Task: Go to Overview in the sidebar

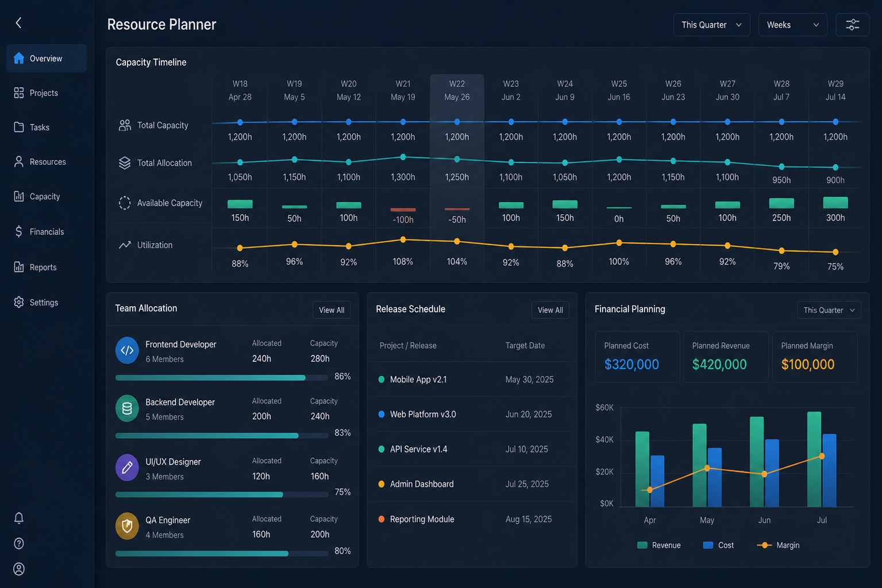Action: (x=47, y=58)
